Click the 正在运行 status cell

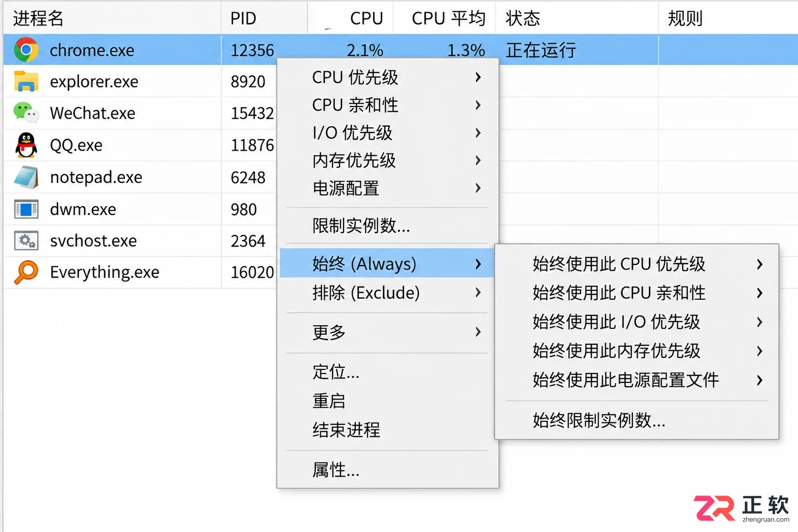point(541,50)
